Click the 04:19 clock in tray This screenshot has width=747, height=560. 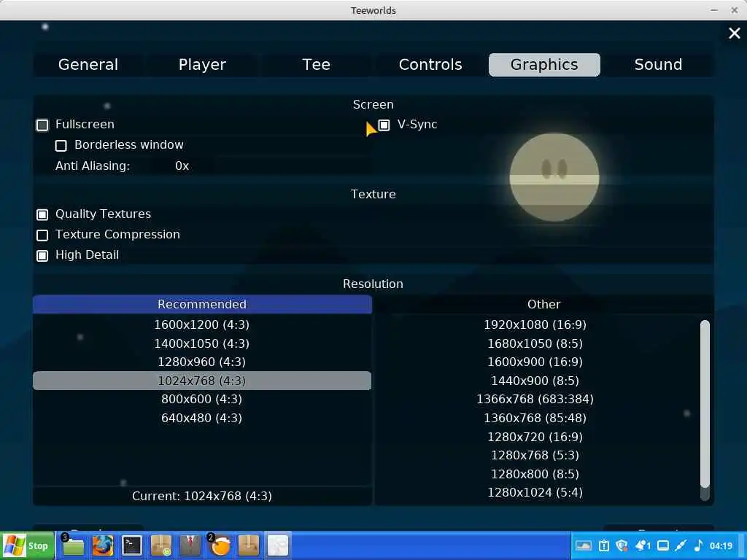tap(721, 546)
